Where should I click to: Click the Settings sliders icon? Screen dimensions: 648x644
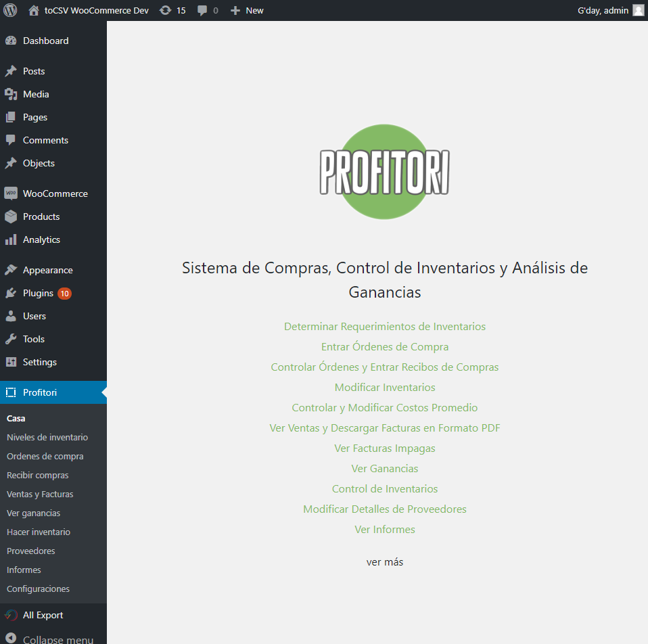[11, 362]
